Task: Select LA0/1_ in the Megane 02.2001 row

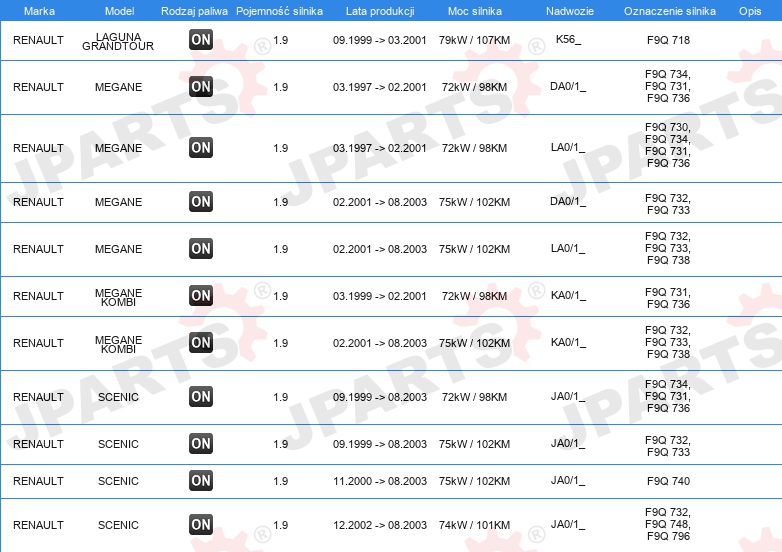Action: pos(568,248)
